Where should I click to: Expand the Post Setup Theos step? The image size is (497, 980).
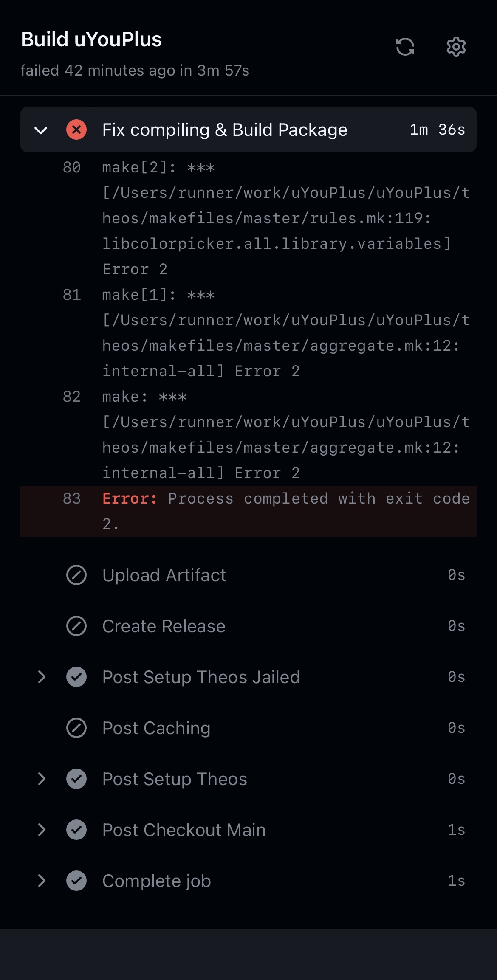pyautogui.click(x=41, y=779)
